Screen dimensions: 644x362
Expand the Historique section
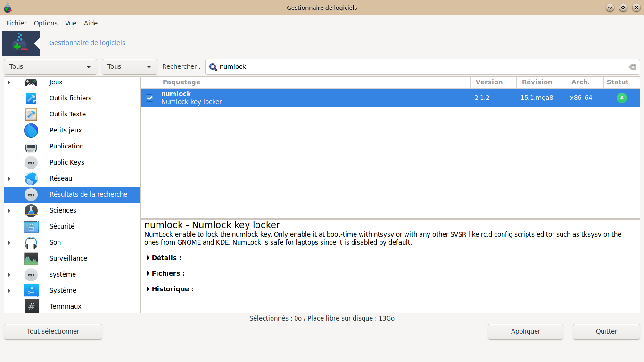coord(170,289)
